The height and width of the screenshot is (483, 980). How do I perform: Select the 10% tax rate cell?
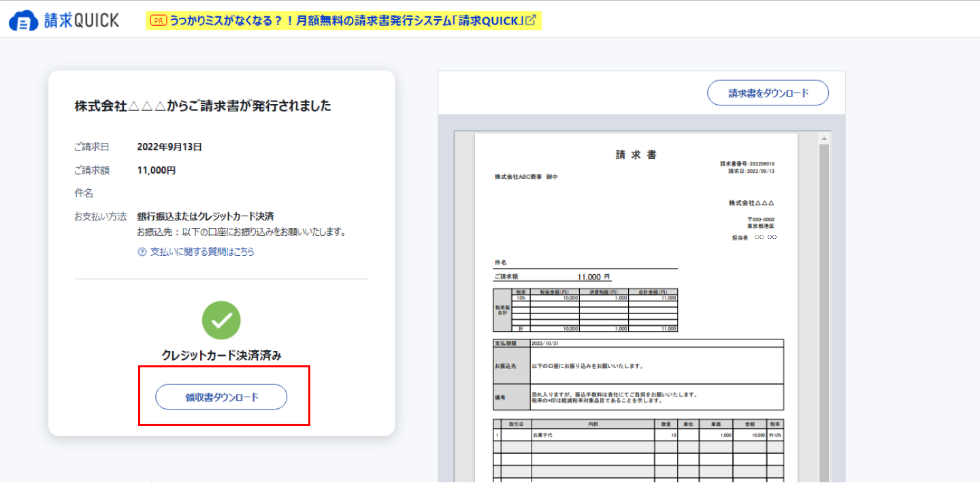tap(521, 298)
